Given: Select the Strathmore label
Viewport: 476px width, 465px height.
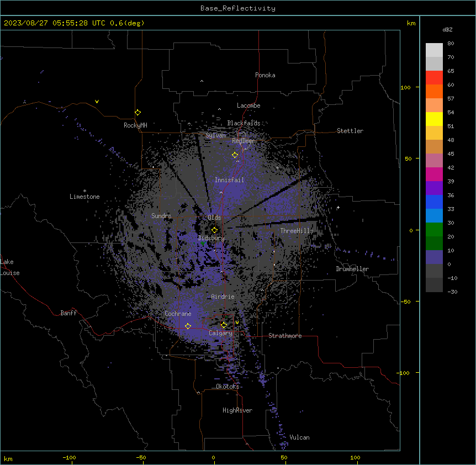Looking at the screenshot, I should point(285,336).
